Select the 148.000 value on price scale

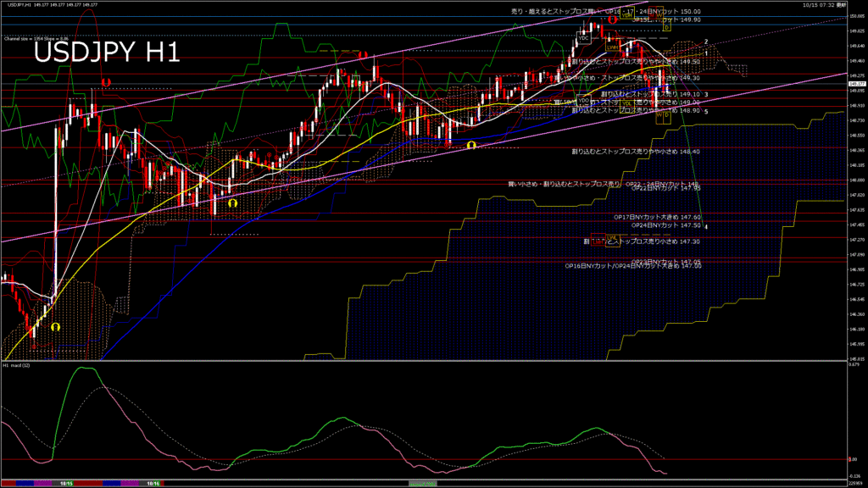(857, 180)
